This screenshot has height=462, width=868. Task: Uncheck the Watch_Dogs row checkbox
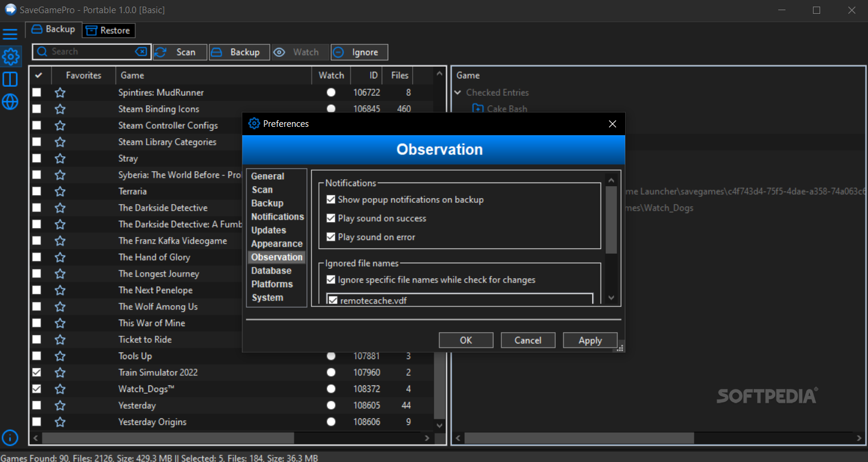36,389
